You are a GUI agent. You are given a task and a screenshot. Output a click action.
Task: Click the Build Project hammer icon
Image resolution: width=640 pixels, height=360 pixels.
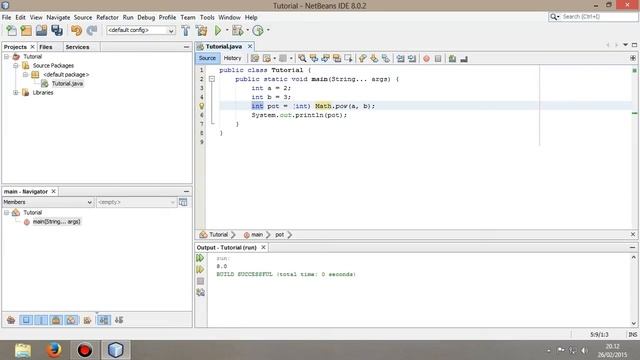tap(186, 30)
